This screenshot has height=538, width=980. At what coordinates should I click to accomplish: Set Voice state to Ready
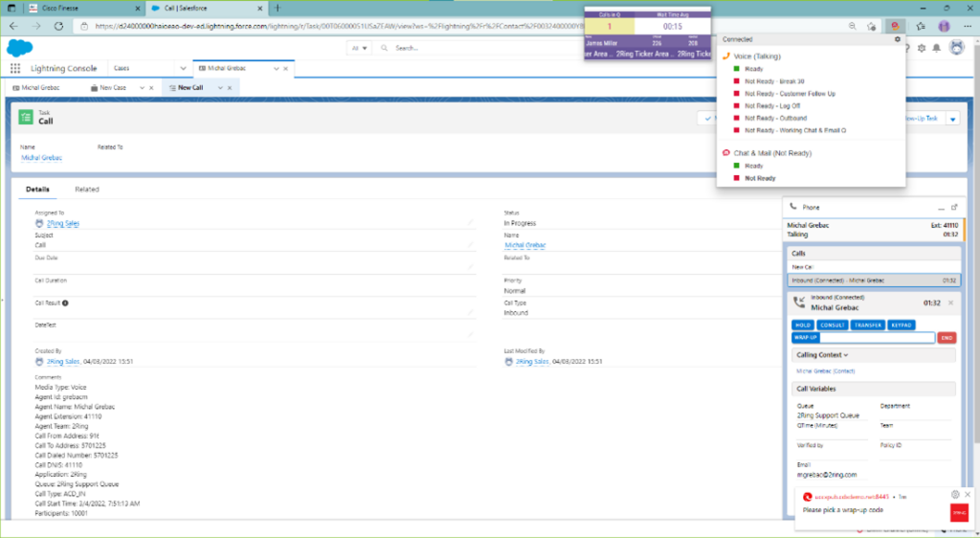click(754, 69)
